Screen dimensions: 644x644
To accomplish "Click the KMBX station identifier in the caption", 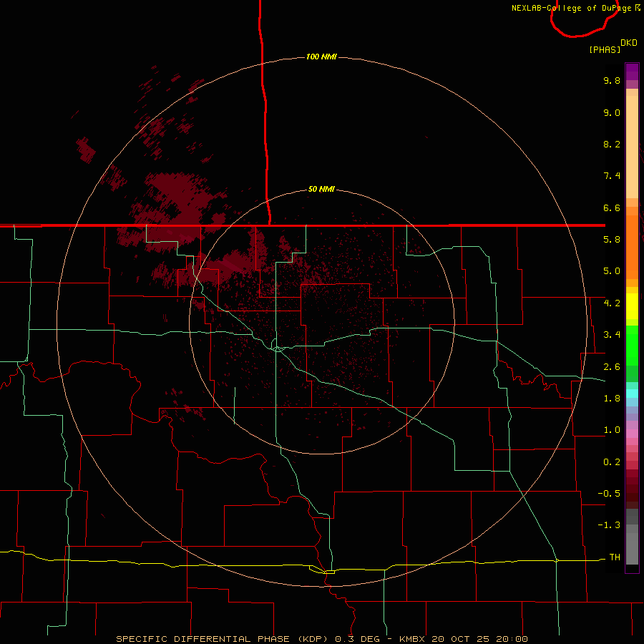I will 412,639.
